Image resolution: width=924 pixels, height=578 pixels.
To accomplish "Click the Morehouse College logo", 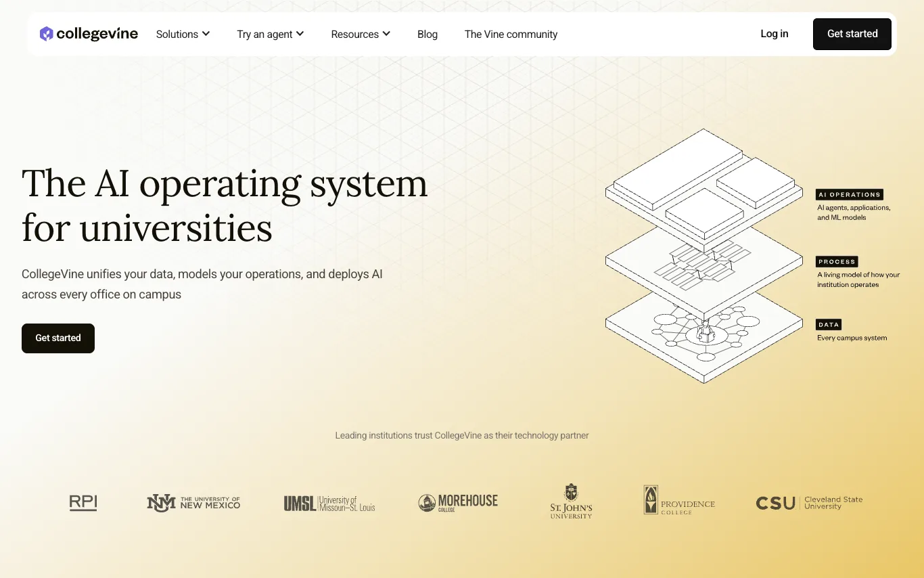I will point(458,502).
